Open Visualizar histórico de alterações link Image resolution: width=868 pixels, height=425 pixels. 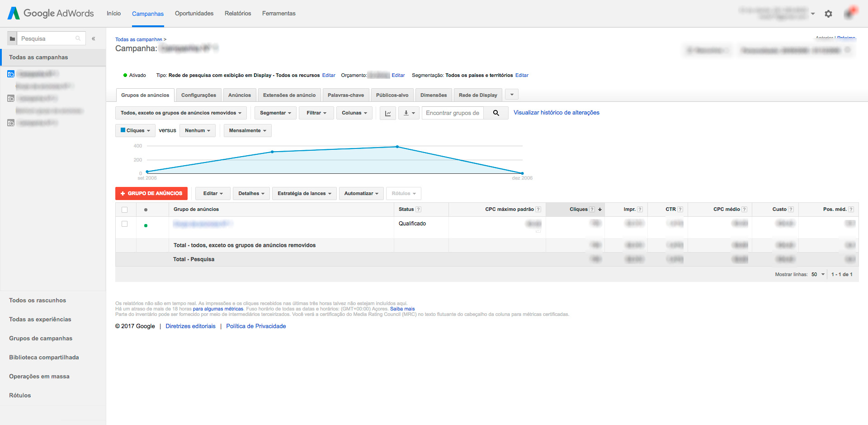point(556,113)
